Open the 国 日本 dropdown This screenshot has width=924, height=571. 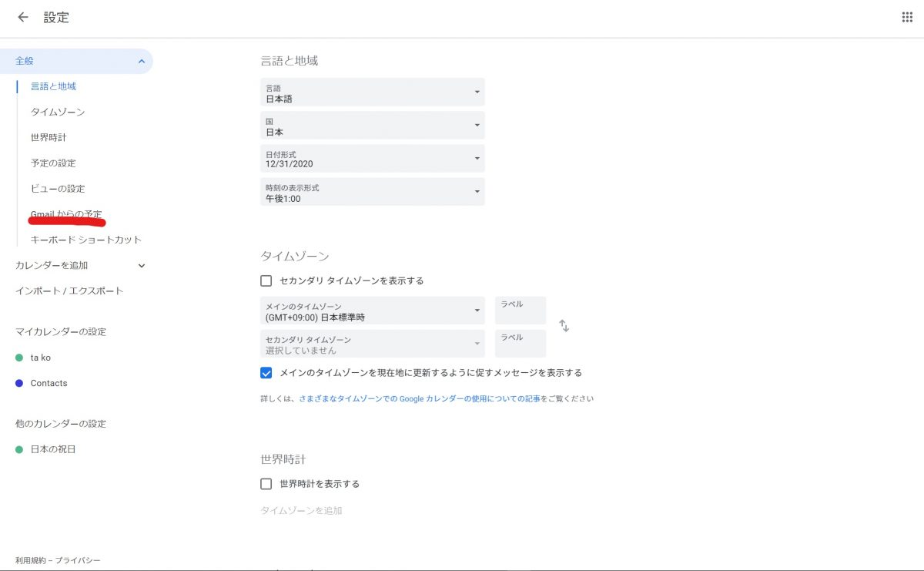373,125
